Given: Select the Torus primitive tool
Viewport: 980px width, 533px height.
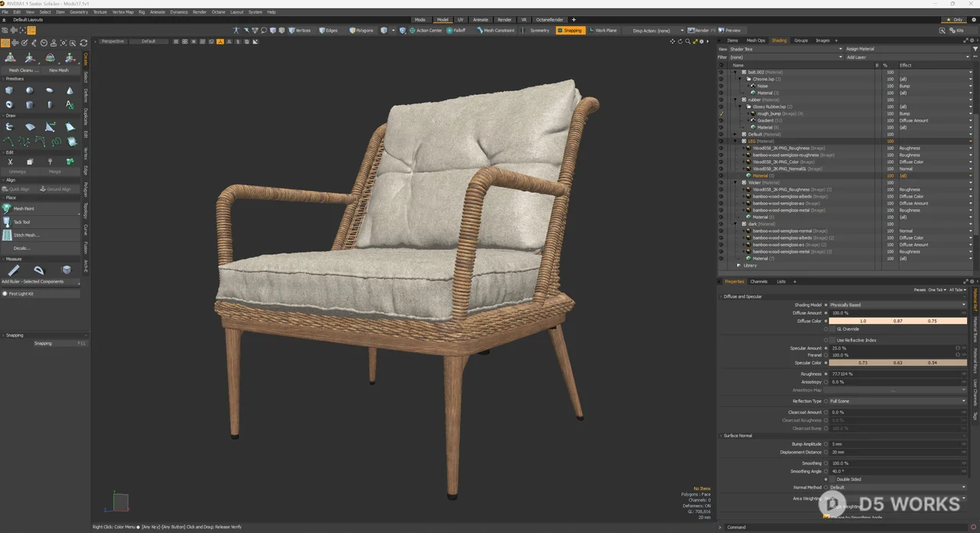Looking at the screenshot, I should pyautogui.click(x=9, y=104).
